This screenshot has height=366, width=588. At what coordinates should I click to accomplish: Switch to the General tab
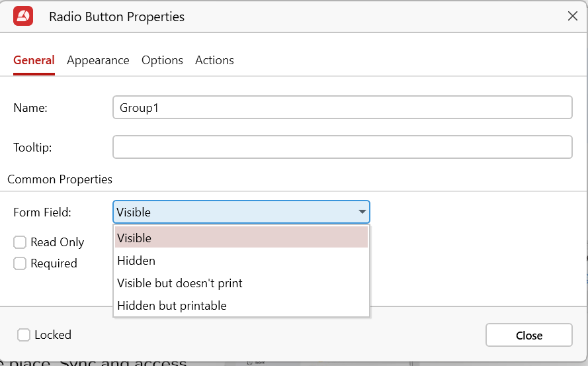[34, 60]
